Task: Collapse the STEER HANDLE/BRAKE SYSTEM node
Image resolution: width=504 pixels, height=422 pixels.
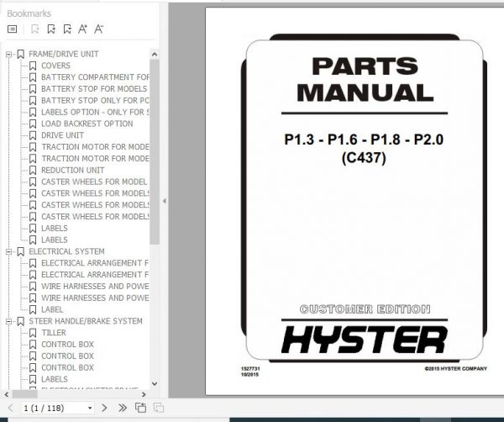Action: pyautogui.click(x=9, y=321)
